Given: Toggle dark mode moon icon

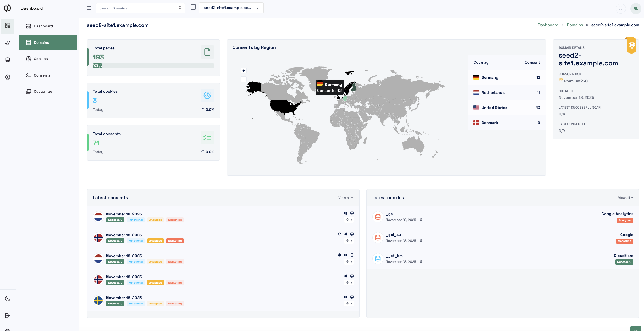Looking at the screenshot, I should (x=8, y=299).
